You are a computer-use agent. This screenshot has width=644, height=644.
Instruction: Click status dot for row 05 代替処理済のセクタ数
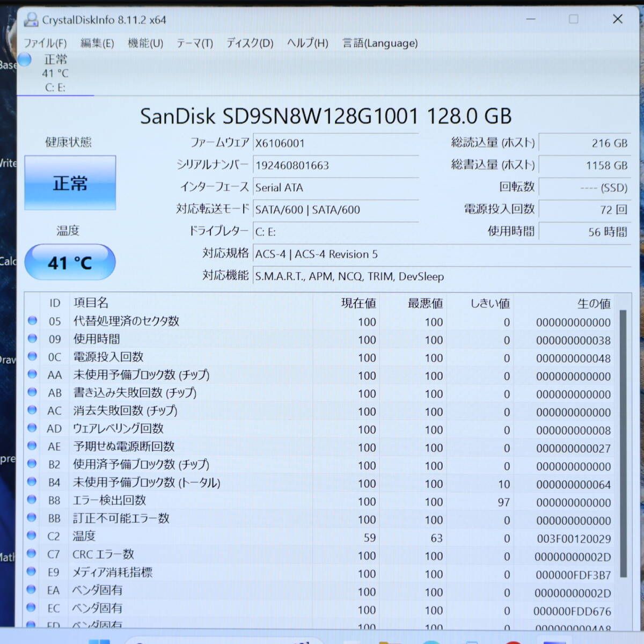pos(32,321)
